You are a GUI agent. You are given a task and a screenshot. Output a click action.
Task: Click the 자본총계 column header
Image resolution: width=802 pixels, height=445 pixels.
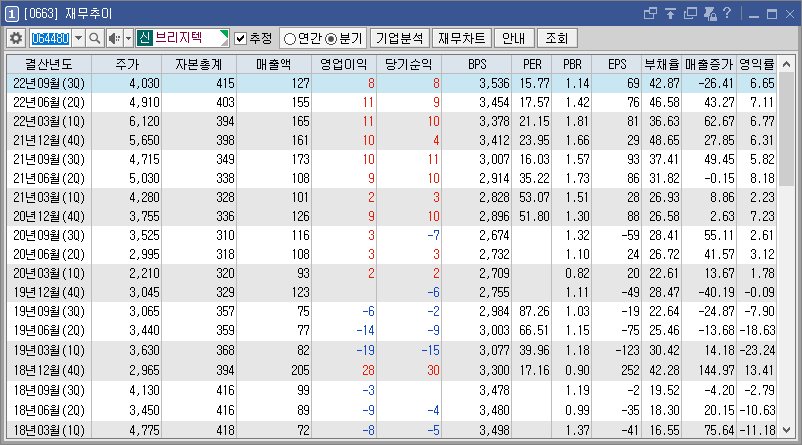tap(198, 64)
